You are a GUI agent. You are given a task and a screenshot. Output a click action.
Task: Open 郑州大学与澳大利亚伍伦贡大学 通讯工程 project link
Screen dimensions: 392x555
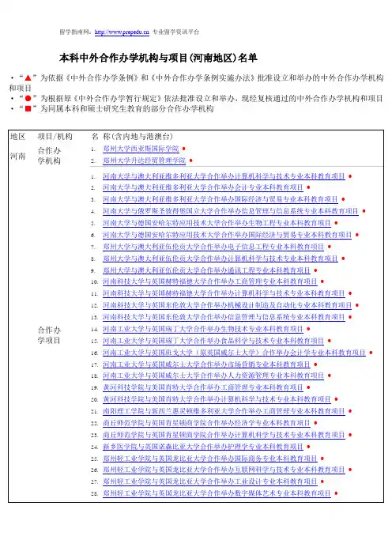[x=206, y=270]
